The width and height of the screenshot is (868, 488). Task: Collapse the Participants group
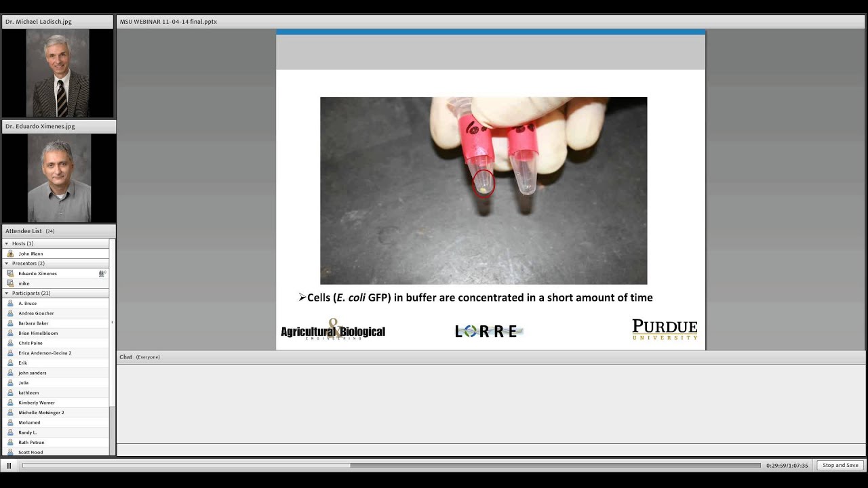point(7,293)
